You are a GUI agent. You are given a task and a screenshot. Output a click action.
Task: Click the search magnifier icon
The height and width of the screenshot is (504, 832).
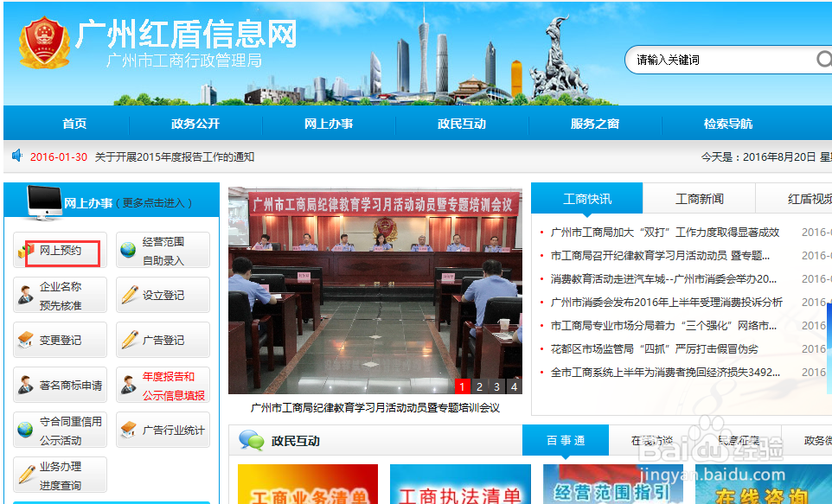tap(824, 61)
